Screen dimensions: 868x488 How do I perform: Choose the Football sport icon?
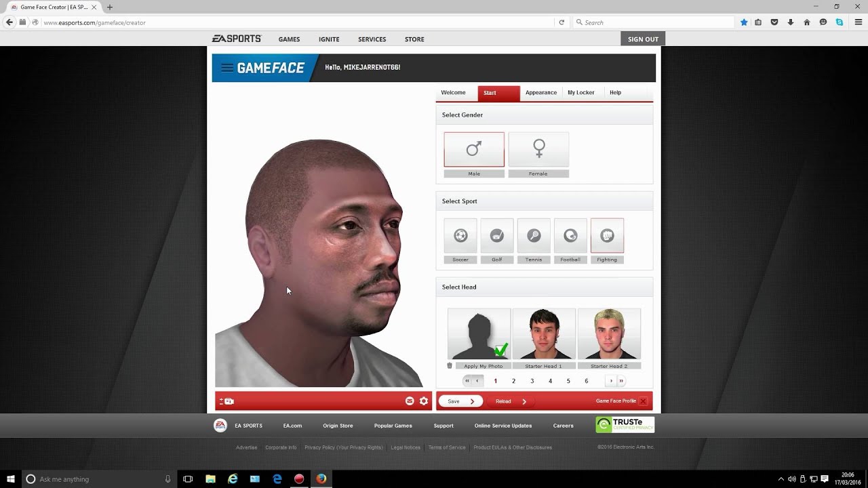(x=570, y=236)
